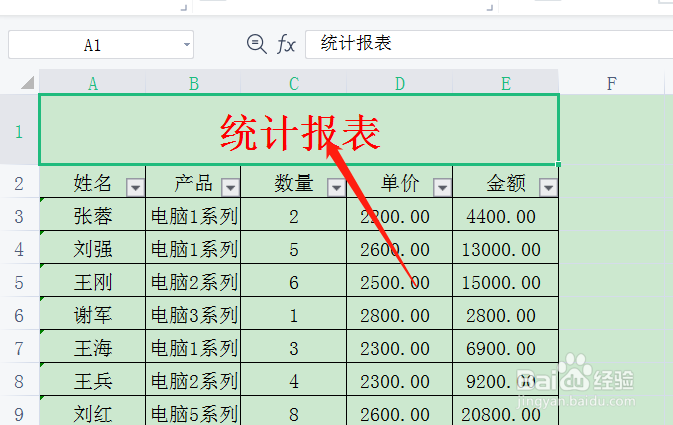Select the amount cell 6900.00
This screenshot has height=425, width=673.
tap(506, 348)
